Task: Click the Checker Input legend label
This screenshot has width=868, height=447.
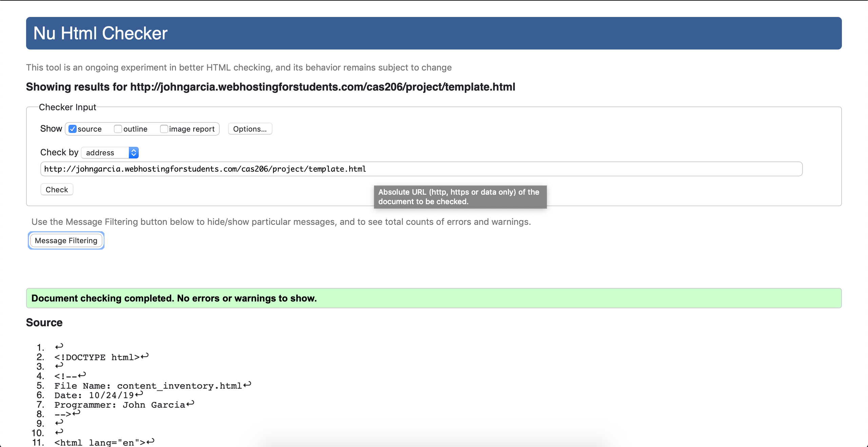Action: [x=67, y=107]
